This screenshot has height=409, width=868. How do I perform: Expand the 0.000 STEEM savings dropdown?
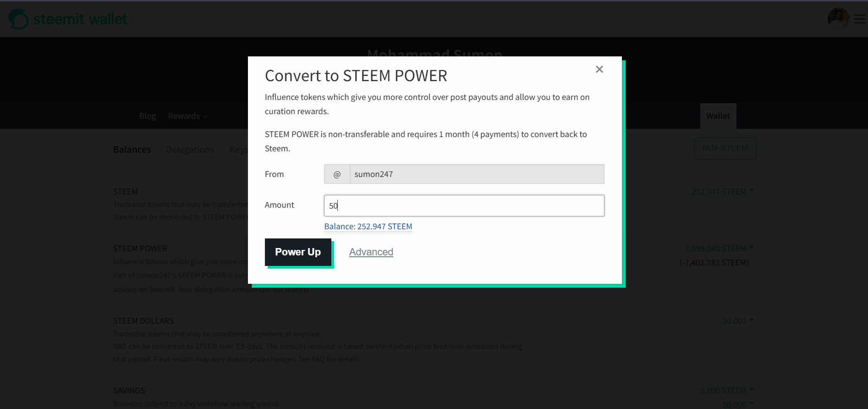pos(727,391)
